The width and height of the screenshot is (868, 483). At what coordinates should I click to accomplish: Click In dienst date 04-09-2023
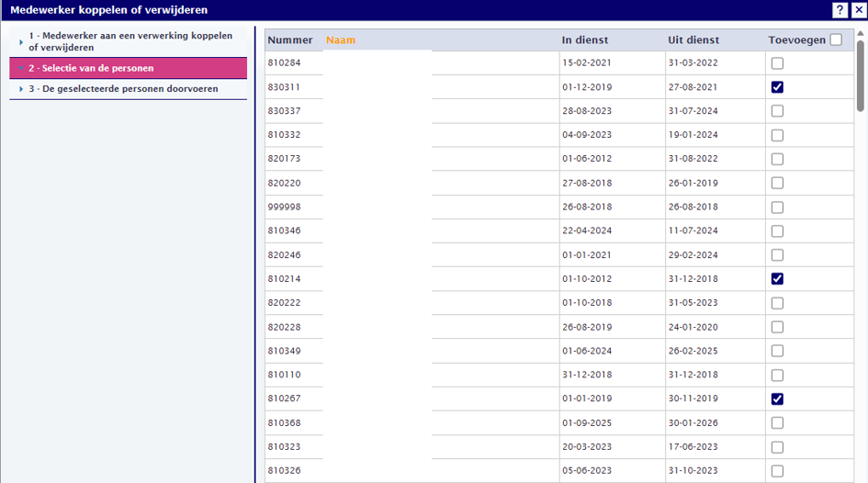pos(587,134)
